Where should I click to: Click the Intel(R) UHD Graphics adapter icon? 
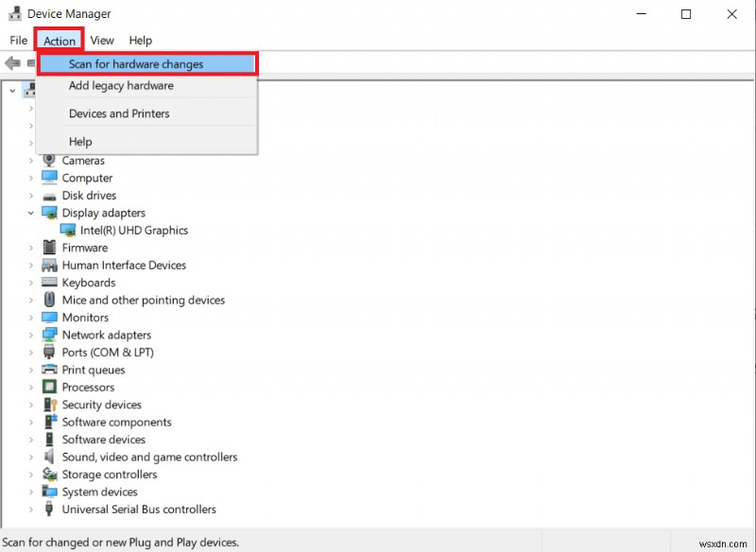pos(68,230)
